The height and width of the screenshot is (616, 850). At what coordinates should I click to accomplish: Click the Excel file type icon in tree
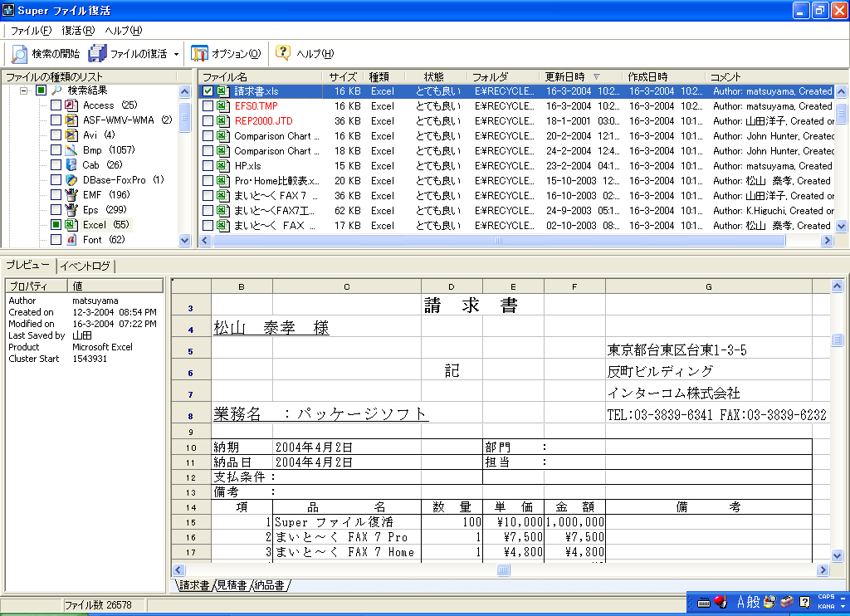pos(71,224)
